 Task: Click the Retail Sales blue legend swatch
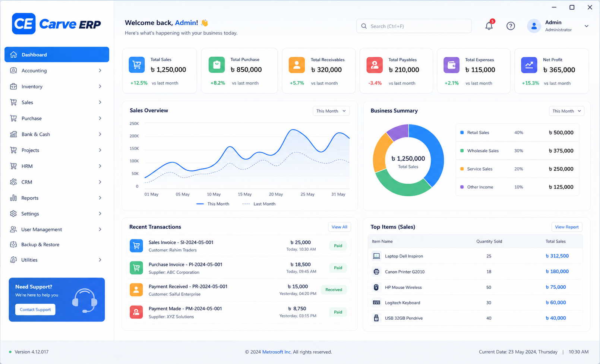coord(462,132)
